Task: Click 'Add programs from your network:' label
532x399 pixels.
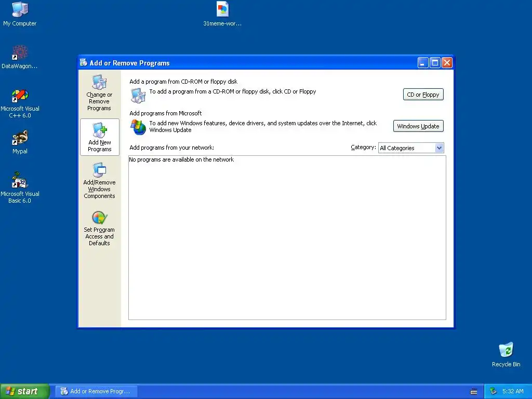Action: (171, 148)
